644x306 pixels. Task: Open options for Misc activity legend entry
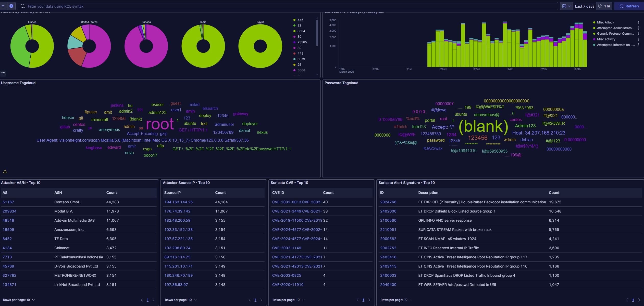[x=638, y=39]
